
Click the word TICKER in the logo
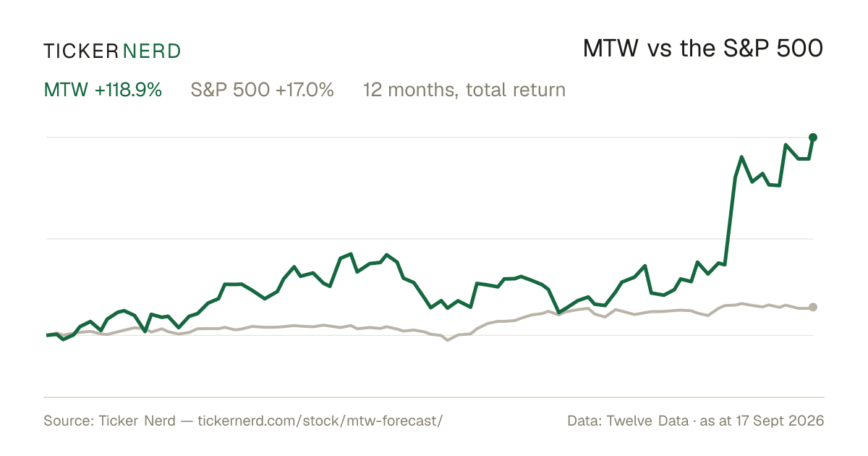[x=80, y=51]
